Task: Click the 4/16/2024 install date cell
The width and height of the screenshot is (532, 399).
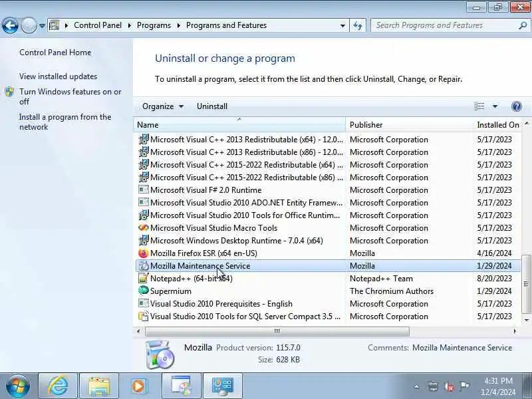Action: [494, 253]
